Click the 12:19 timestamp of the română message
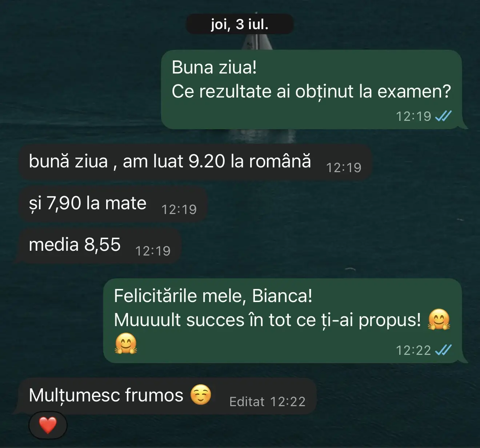Viewport: 480px width, 448px height. pos(344,168)
